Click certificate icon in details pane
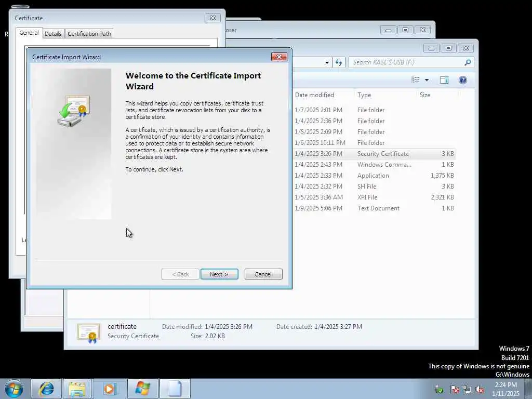This screenshot has width=532, height=399. [x=88, y=333]
